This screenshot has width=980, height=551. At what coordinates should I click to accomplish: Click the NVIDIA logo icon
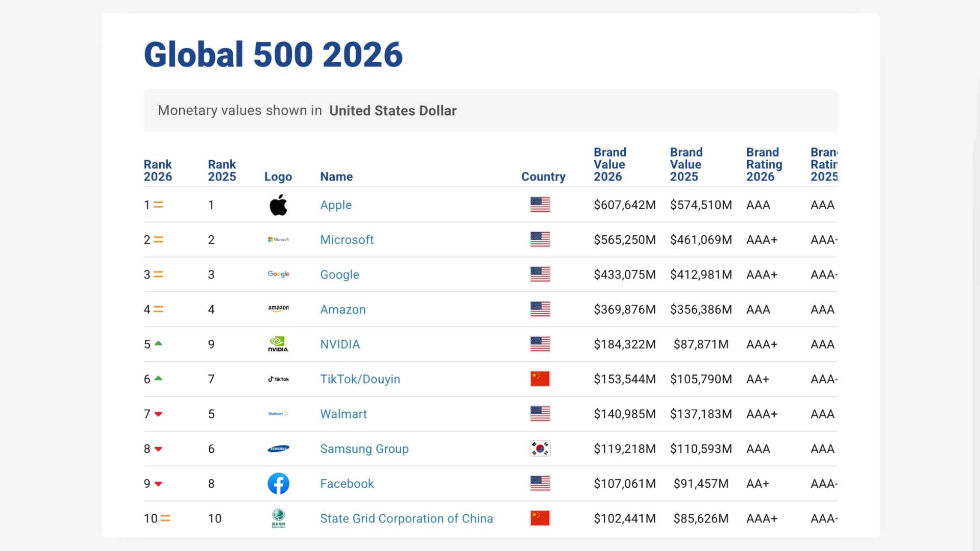[x=278, y=344]
